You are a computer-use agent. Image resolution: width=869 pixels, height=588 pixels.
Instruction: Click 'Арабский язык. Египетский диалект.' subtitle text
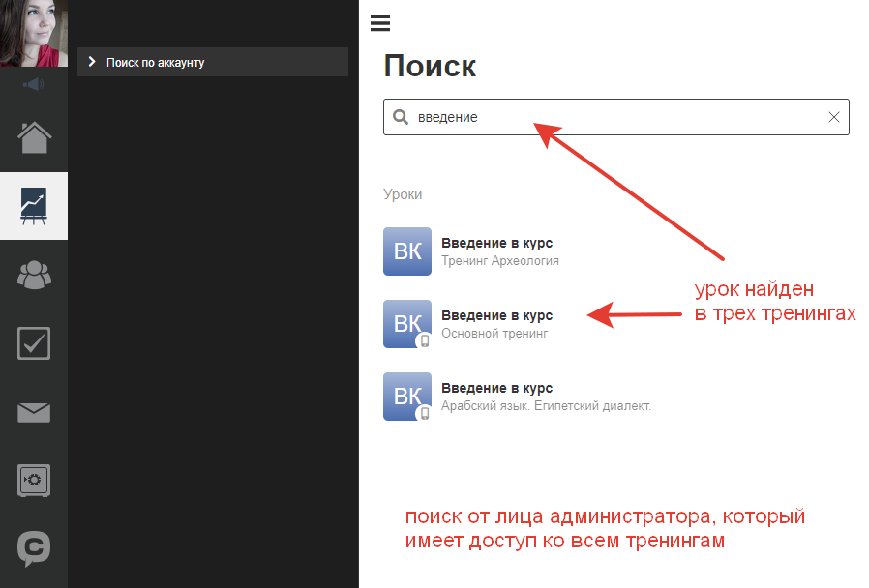coord(546,406)
